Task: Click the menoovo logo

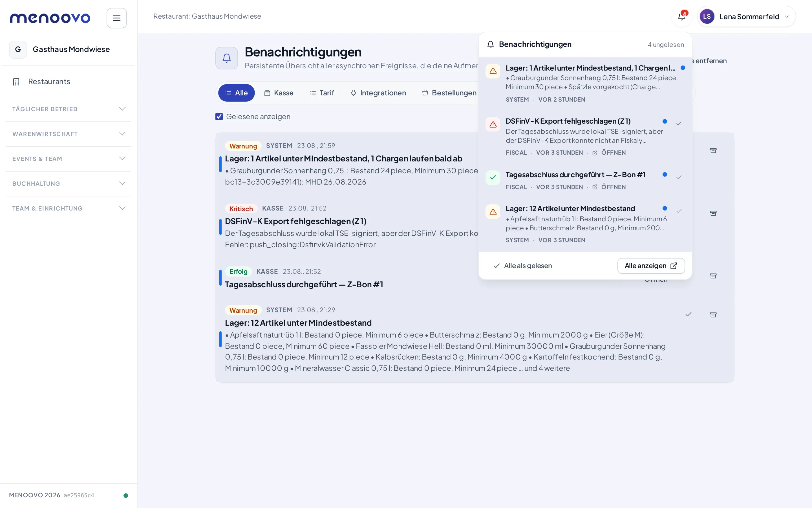Action: 50,18
